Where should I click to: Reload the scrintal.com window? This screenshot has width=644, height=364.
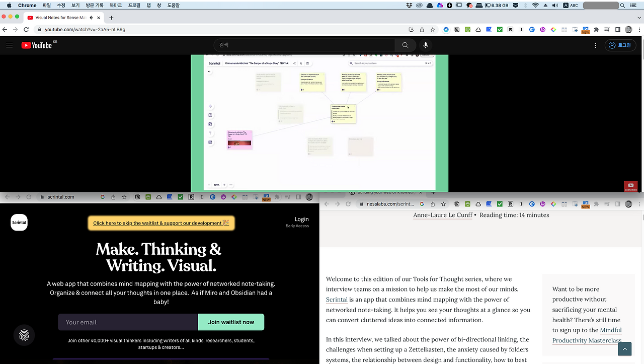(29, 197)
